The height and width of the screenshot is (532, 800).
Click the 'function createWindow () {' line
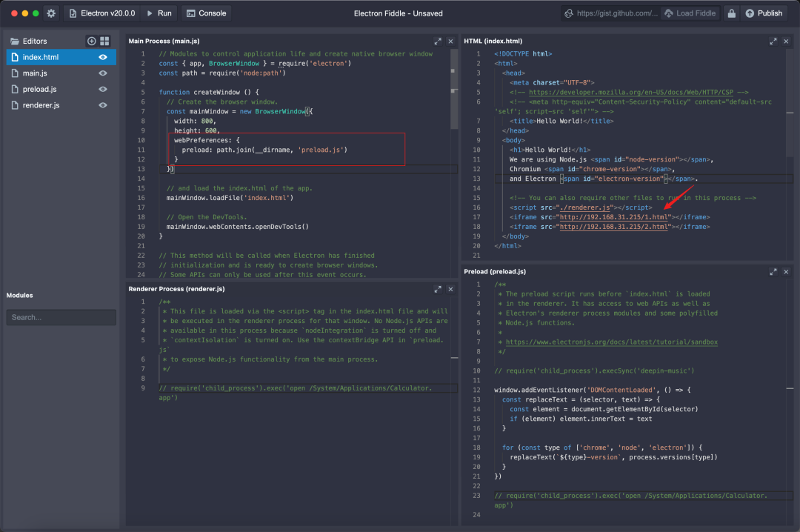pos(209,93)
